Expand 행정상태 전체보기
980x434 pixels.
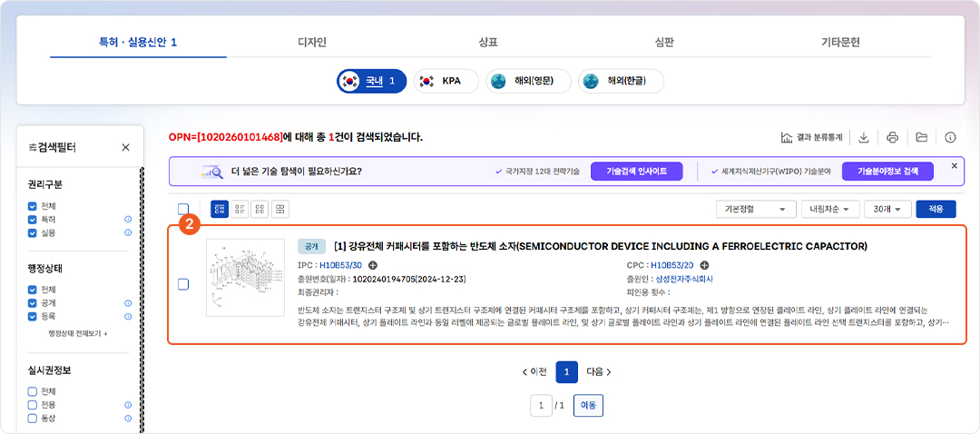point(78,333)
